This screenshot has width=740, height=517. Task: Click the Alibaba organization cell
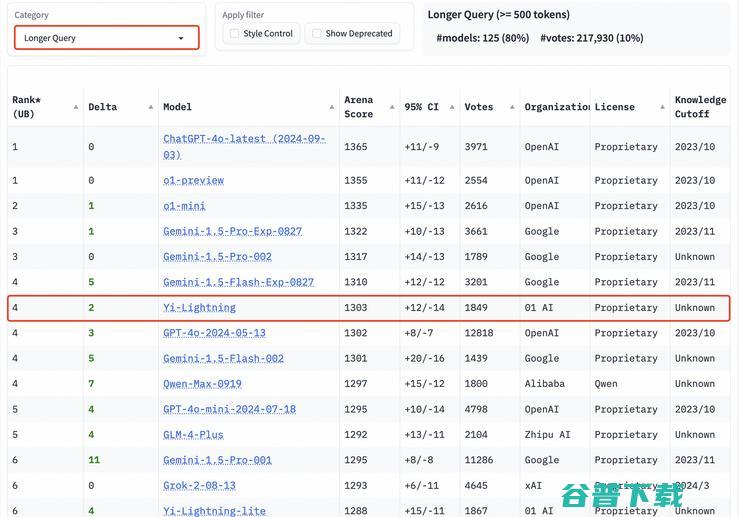pos(545,384)
